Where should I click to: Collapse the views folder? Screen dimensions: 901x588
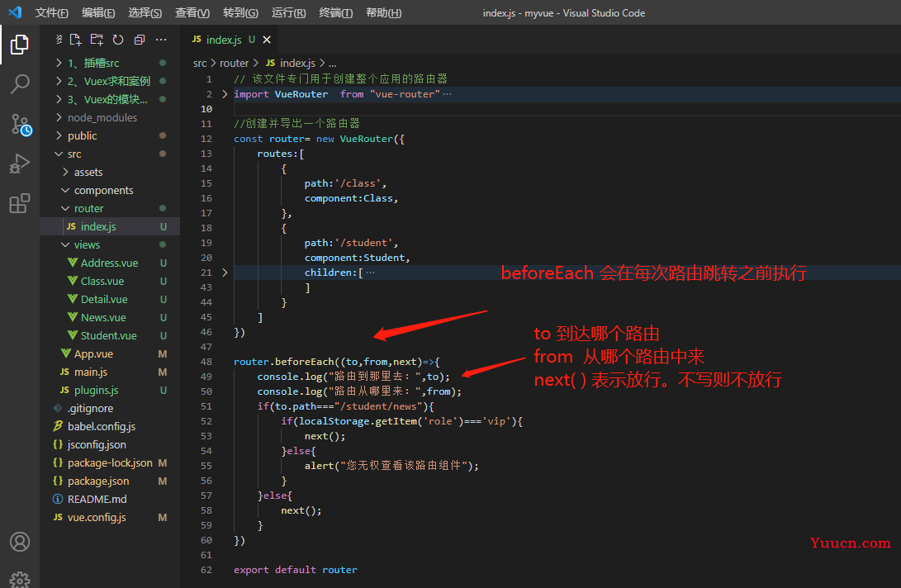click(110, 244)
